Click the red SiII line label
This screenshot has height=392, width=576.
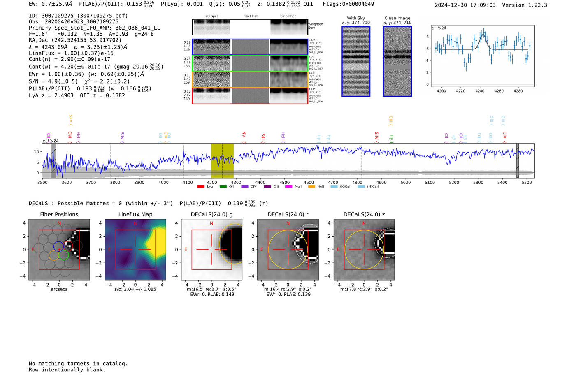pos(263,137)
